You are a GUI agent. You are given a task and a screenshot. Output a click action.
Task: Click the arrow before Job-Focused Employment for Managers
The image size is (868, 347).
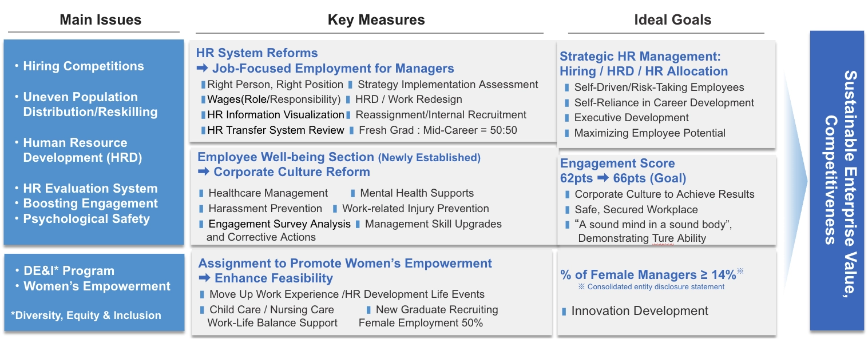click(203, 69)
